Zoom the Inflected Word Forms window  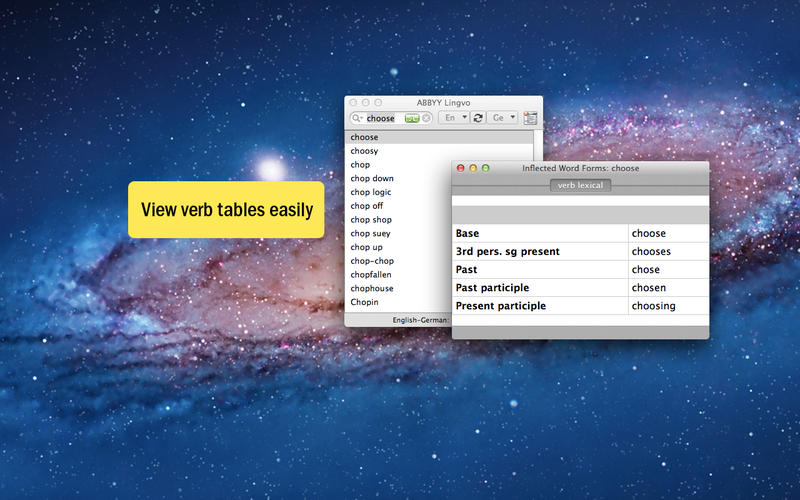(x=486, y=168)
